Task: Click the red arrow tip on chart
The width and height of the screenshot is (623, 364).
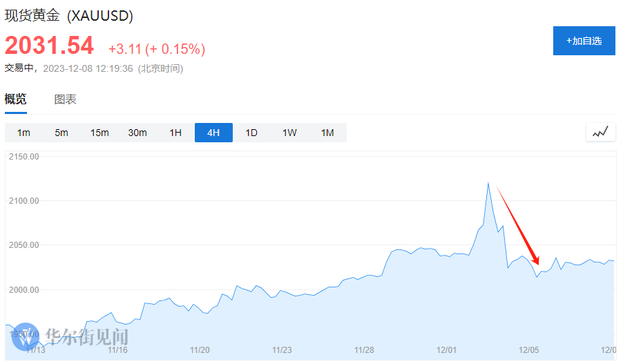Action: 537,263
